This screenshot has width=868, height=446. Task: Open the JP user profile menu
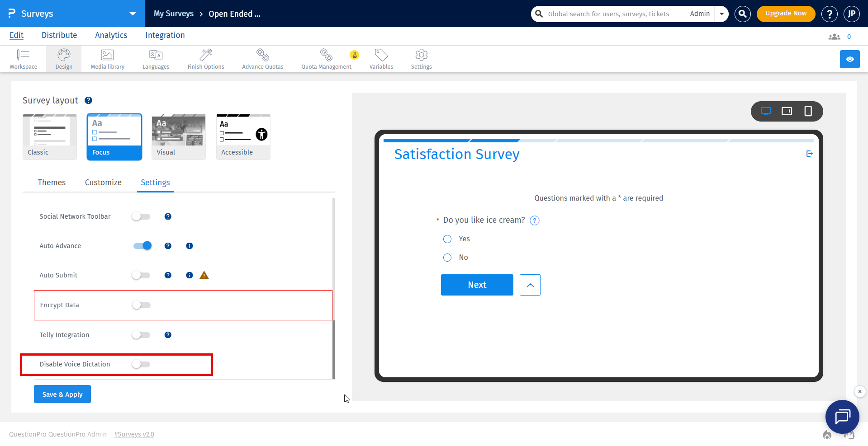click(851, 14)
